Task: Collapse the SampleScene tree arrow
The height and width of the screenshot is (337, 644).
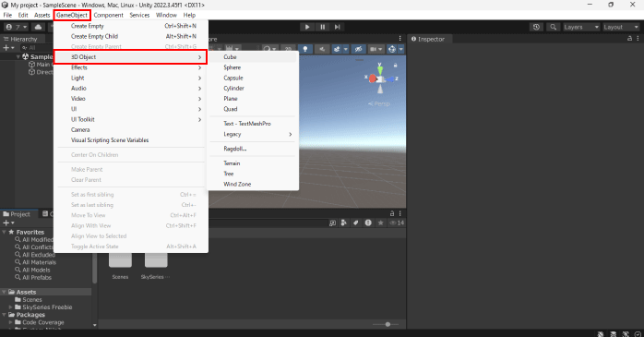Action: pyautogui.click(x=18, y=56)
